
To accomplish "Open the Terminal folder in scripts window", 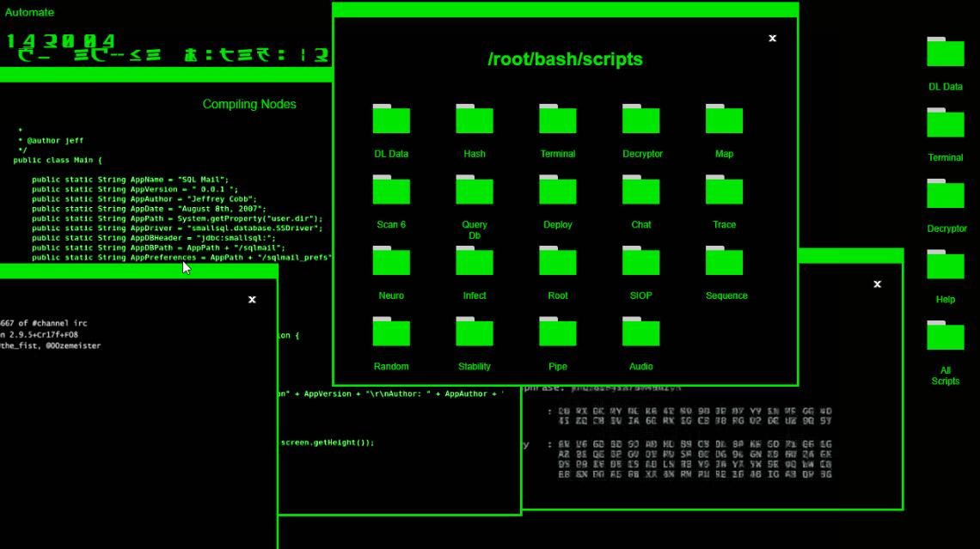I will (x=558, y=119).
